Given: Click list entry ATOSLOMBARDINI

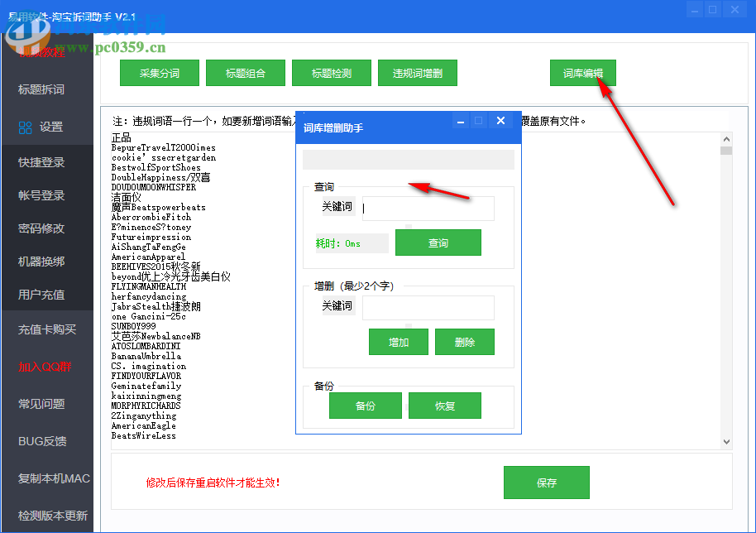Looking at the screenshot, I should tap(146, 346).
